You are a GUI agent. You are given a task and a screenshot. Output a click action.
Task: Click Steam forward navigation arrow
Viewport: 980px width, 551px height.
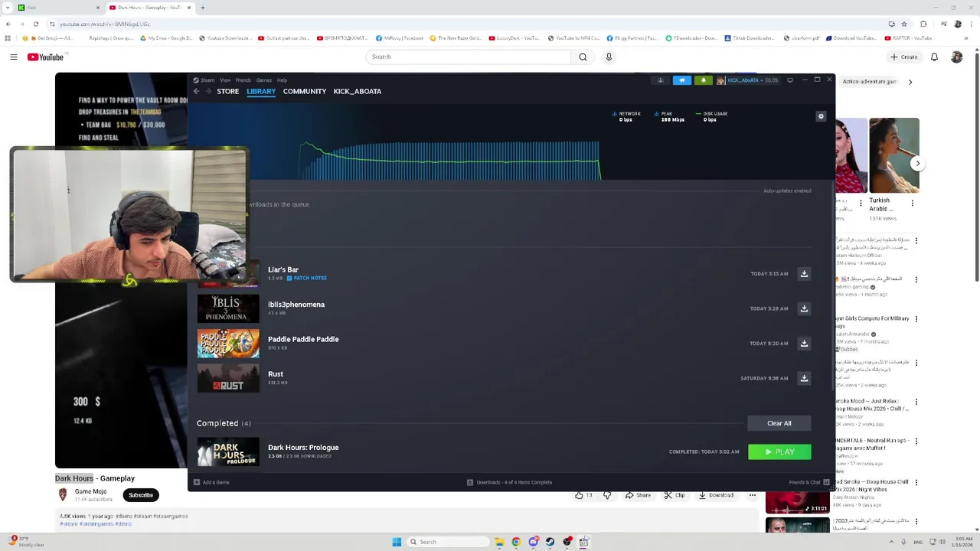[x=207, y=91]
